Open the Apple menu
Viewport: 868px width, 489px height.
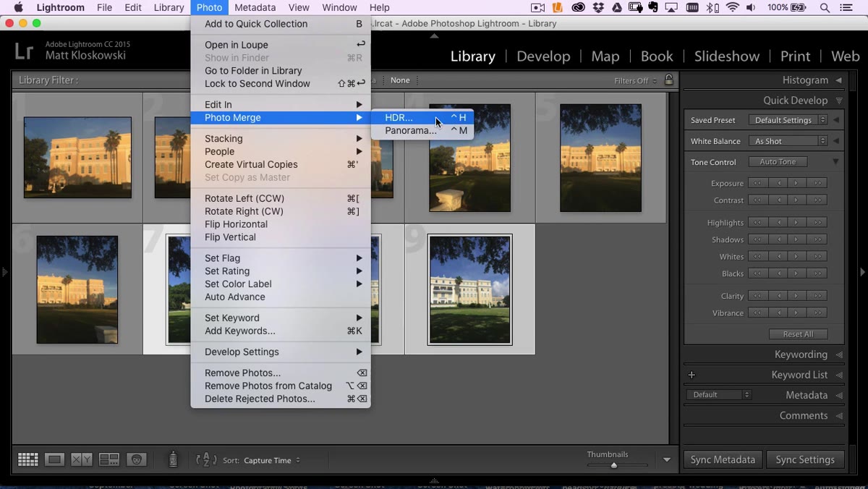(18, 8)
